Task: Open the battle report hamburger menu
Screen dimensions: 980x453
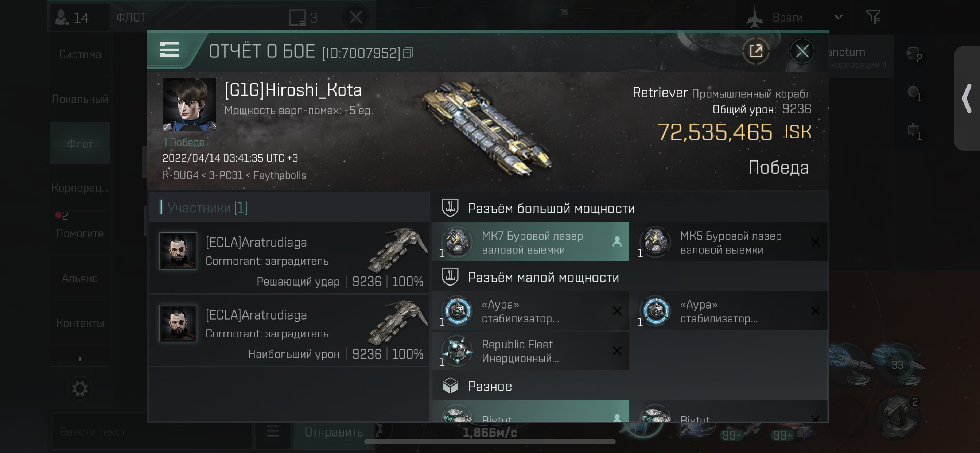Action: pos(169,50)
